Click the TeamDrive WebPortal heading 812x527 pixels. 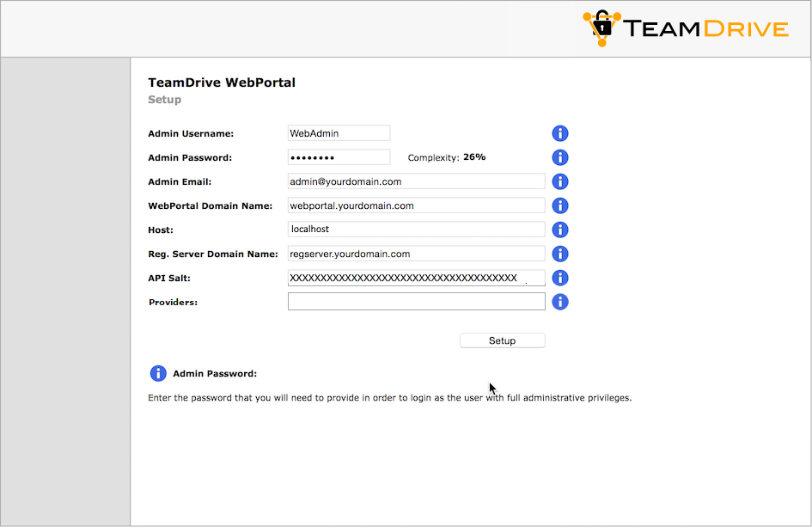221,83
